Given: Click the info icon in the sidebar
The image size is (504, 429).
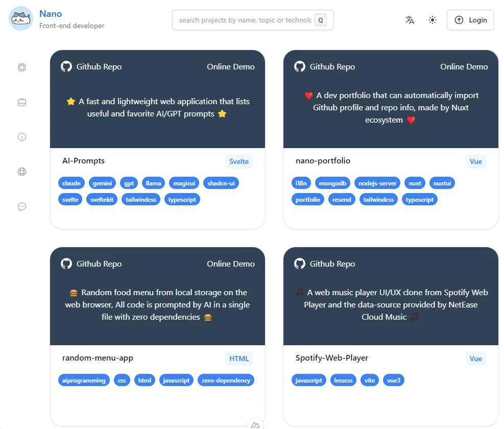Looking at the screenshot, I should click(x=21, y=136).
